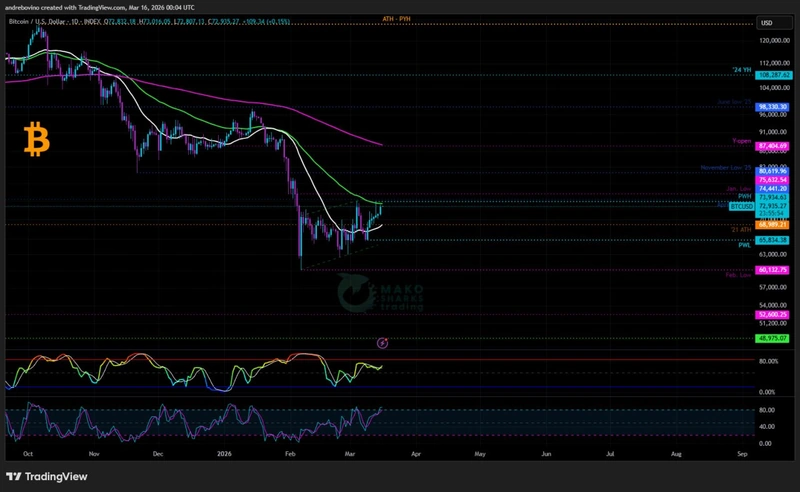Select the green 48,975.07 price label
Screen dimensions: 800x492
pyautogui.click(x=774, y=339)
